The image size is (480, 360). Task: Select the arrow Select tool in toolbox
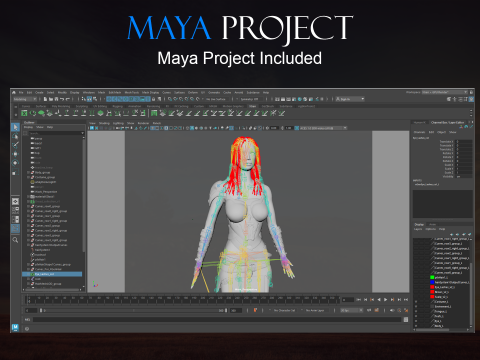[15, 127]
